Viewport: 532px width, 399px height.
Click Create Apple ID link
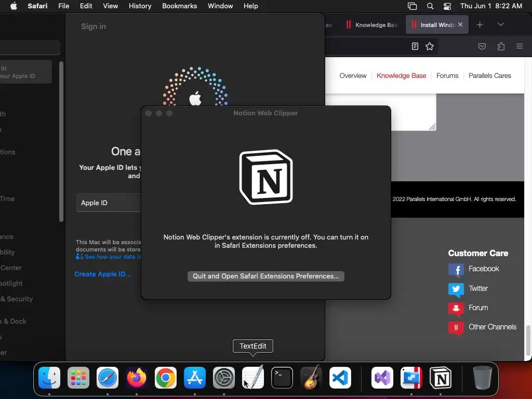(103, 274)
